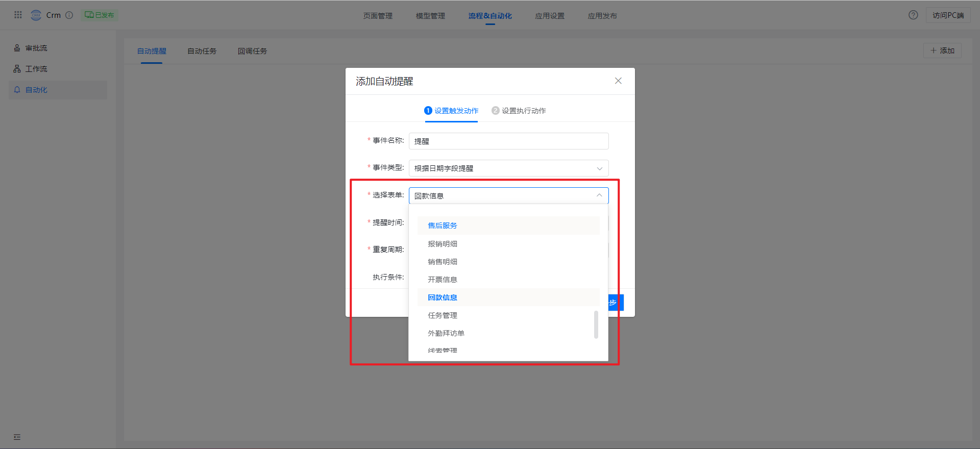Close the 添加自动提醒 dialog
980x449 pixels.
[x=618, y=81]
